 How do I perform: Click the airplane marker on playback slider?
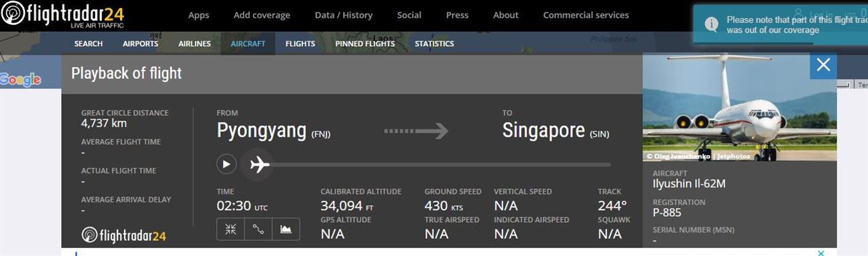259,164
